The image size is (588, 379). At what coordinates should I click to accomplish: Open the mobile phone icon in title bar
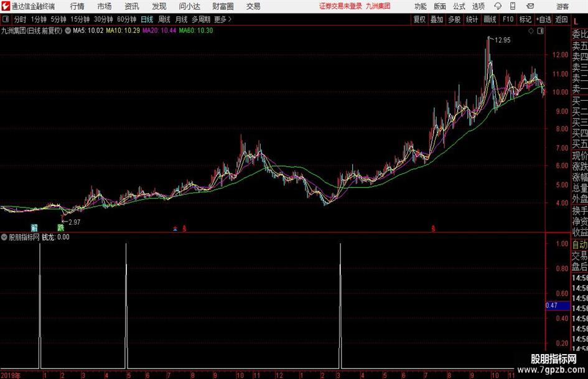[513, 6]
